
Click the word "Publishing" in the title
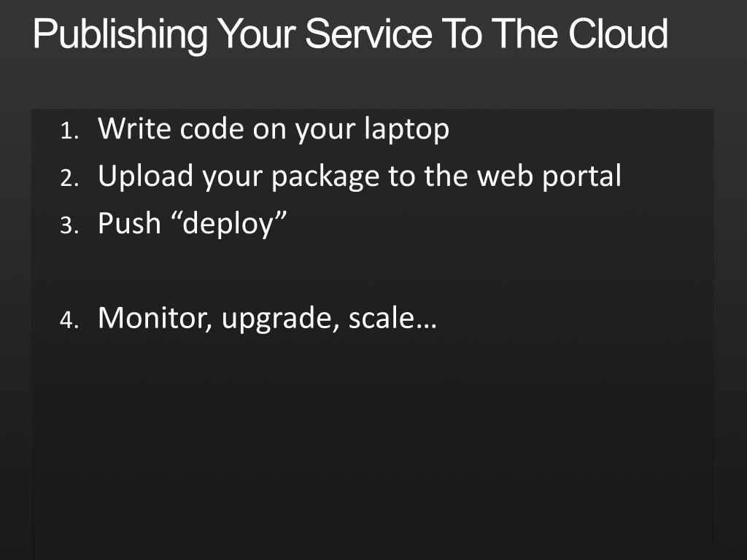120,36
